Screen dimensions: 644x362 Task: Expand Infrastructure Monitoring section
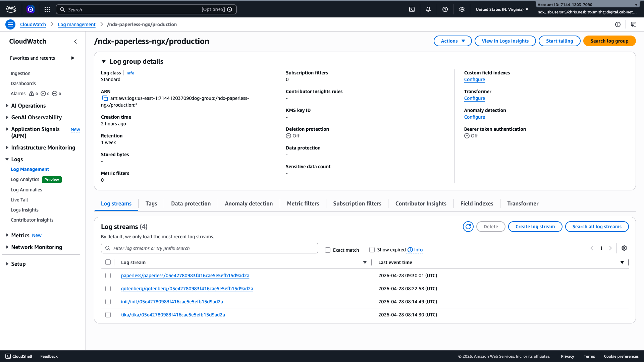[x=7, y=147]
